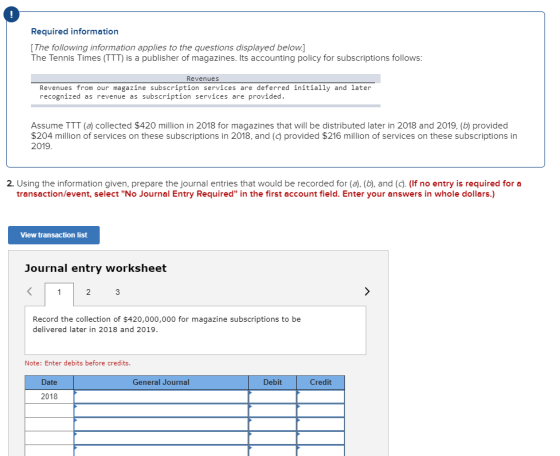This screenshot has width=560, height=456.
Task: Switch to journal entry tab 2
Action: [88, 292]
